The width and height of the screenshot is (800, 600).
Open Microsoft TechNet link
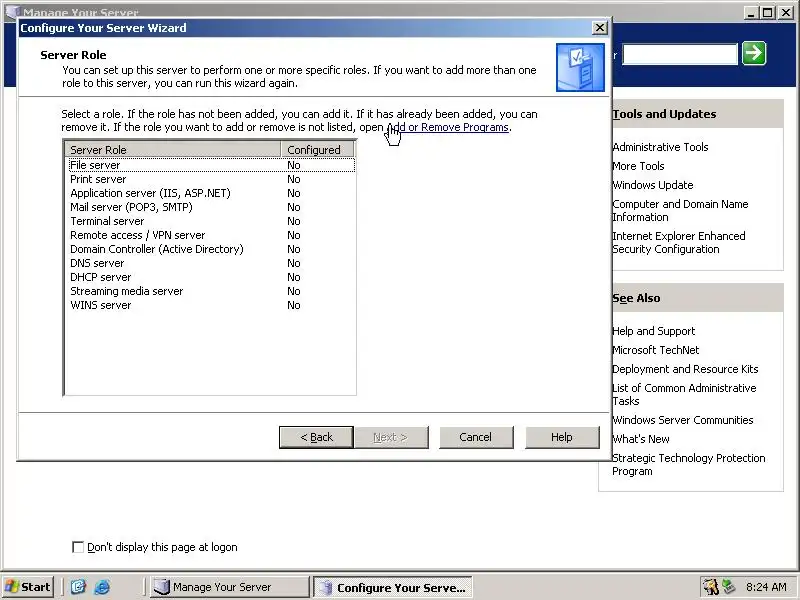click(x=656, y=350)
